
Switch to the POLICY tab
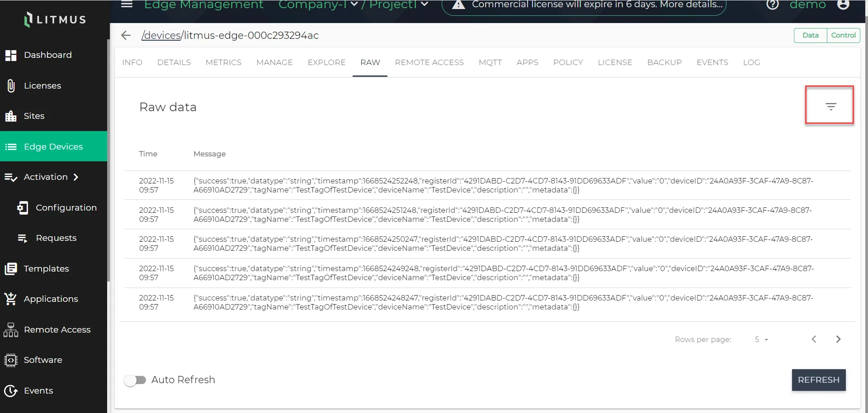point(568,62)
